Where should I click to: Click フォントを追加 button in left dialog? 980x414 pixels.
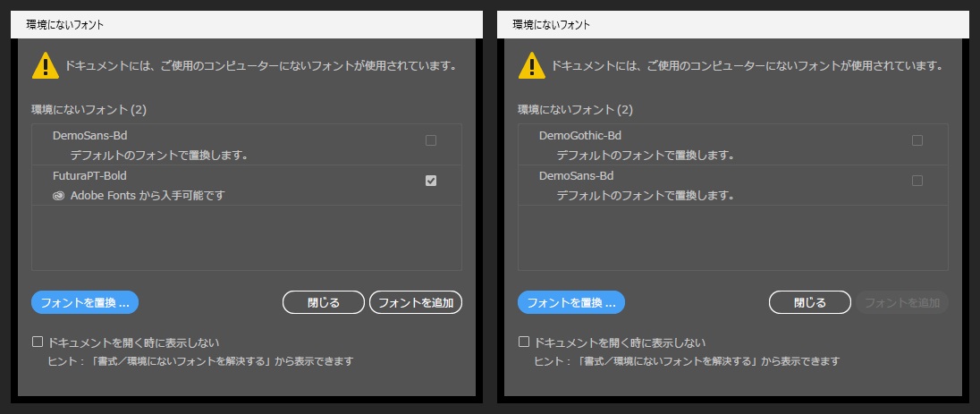click(416, 303)
